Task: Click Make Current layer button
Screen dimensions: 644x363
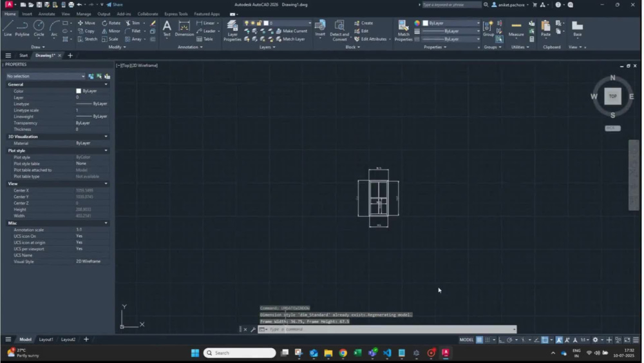Action: [292, 31]
